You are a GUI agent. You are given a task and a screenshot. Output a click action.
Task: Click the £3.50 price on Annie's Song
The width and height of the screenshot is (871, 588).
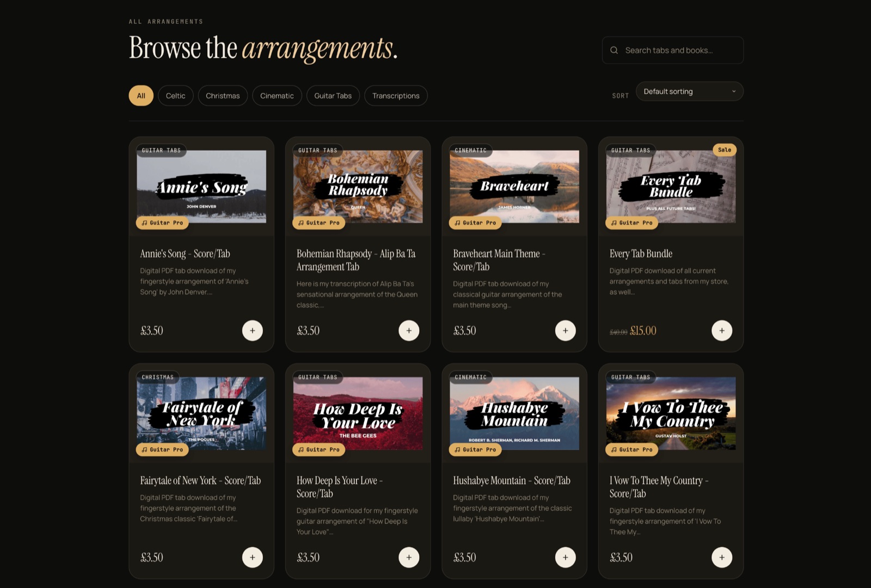tap(152, 331)
